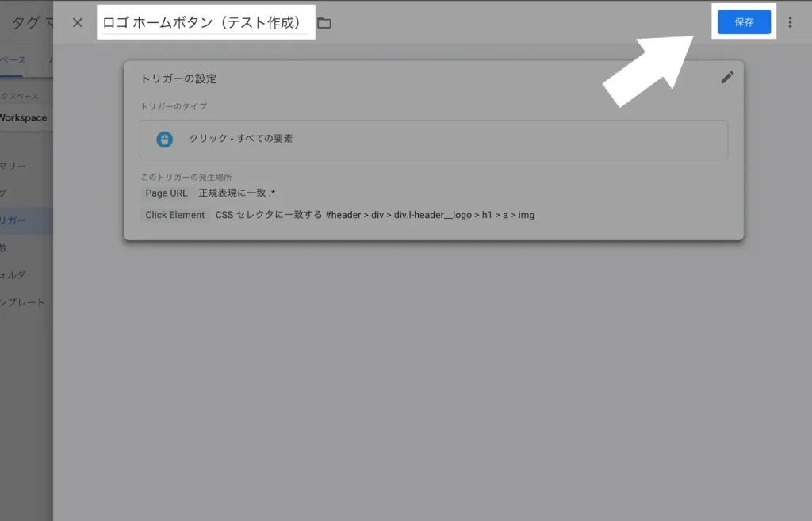
Task: Open the サマリー item in background sidebar
Action: tap(13, 166)
